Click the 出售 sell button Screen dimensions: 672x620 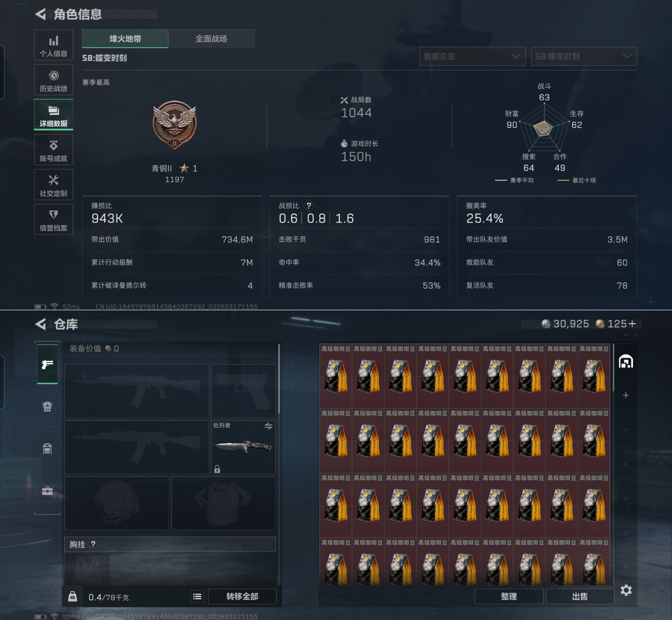tap(580, 596)
